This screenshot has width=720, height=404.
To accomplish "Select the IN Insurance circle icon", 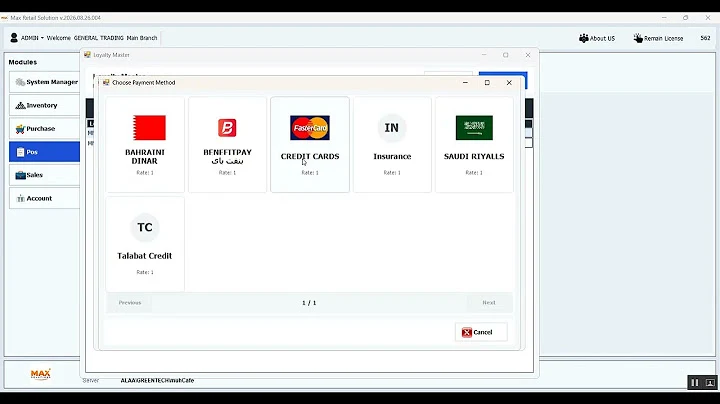I will 392,128.
